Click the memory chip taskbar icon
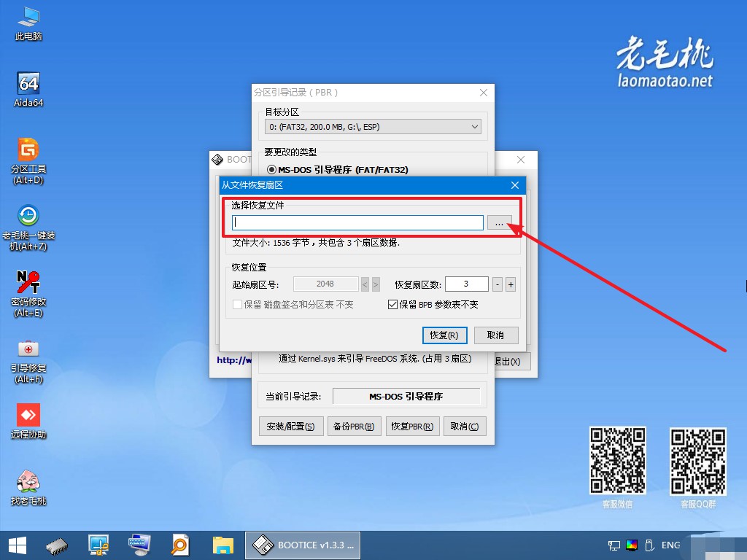 click(57, 545)
